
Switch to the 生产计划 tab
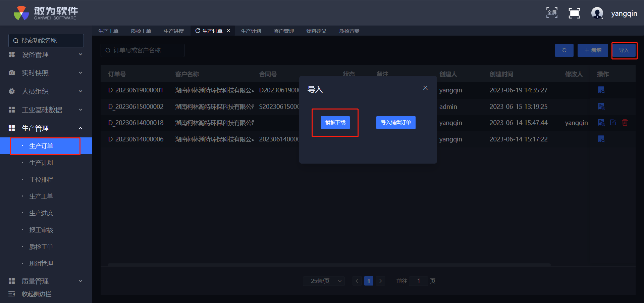pos(251,31)
